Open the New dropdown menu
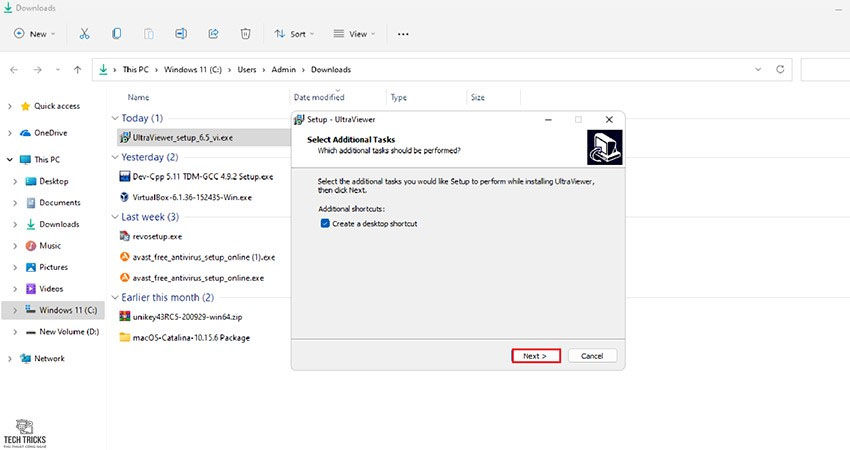The height and width of the screenshot is (450, 850). click(34, 34)
